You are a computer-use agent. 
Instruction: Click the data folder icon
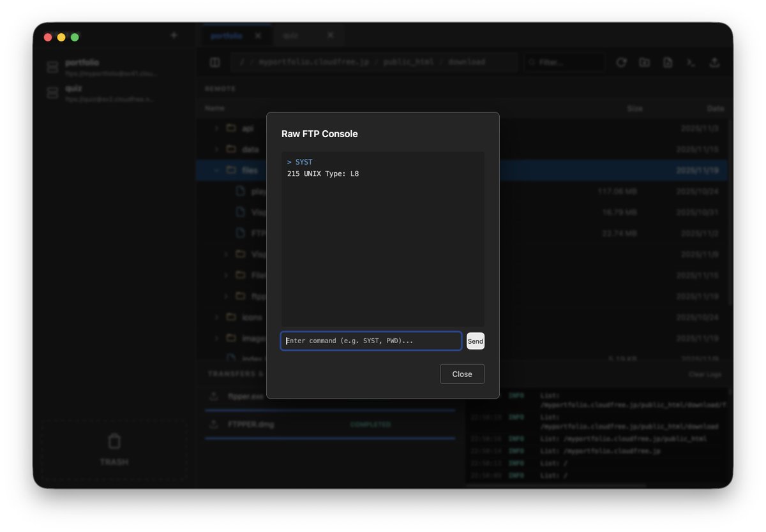coord(231,149)
